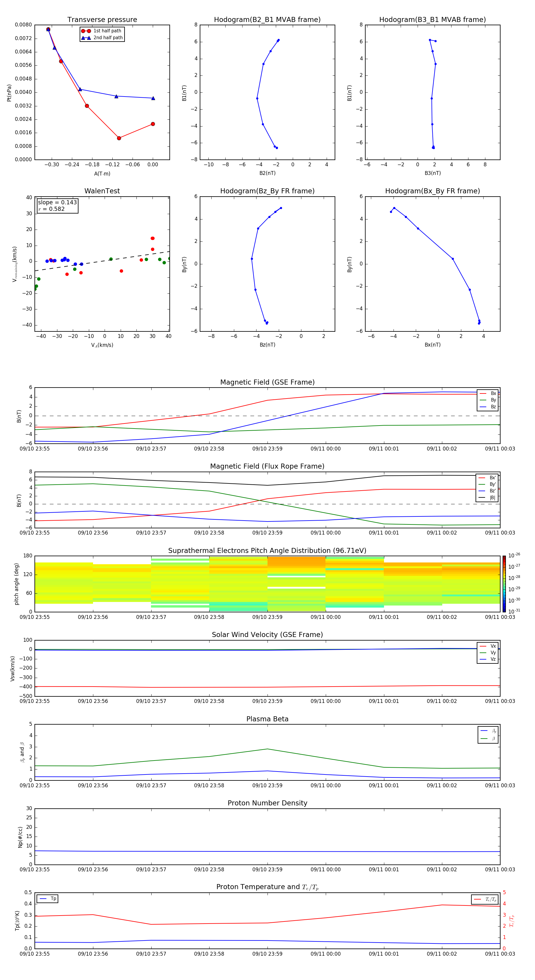Click the 'B3(nT)' x-axis label
This screenshot has width=535, height=980.
[432, 173]
